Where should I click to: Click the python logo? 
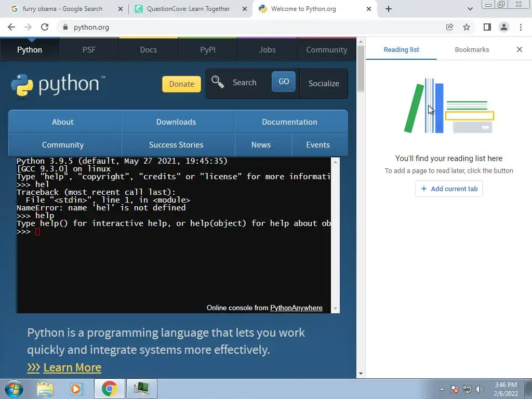coord(58,85)
